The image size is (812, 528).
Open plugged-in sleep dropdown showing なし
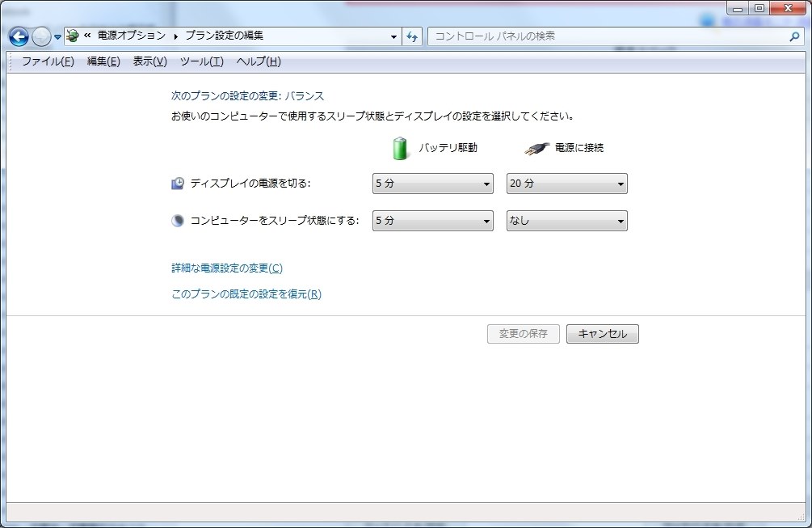(567, 221)
